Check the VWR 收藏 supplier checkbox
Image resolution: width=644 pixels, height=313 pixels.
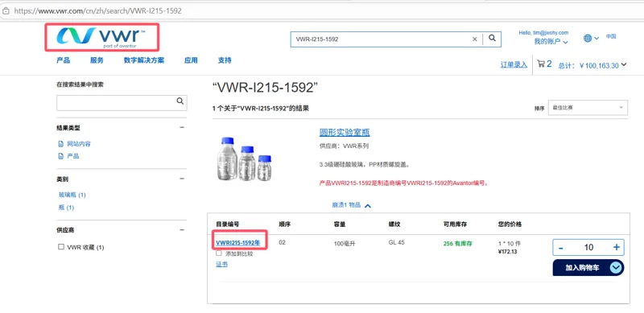[61, 247]
